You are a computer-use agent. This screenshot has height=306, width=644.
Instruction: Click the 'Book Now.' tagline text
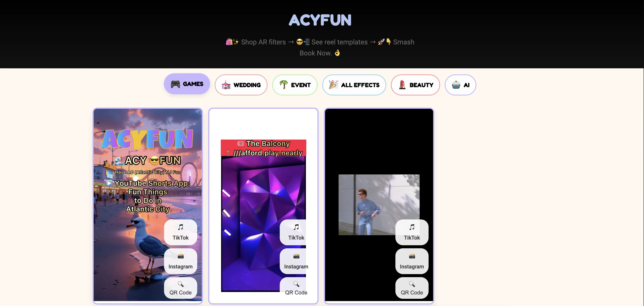click(x=316, y=53)
